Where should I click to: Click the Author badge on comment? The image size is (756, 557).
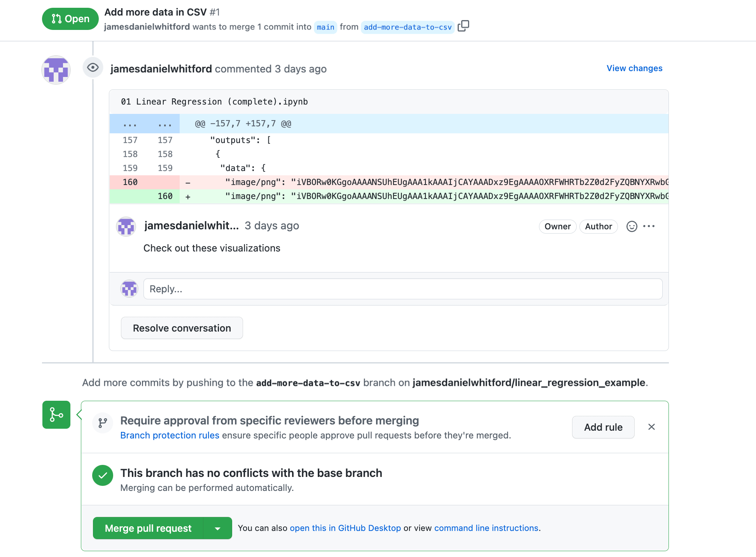tap(598, 225)
